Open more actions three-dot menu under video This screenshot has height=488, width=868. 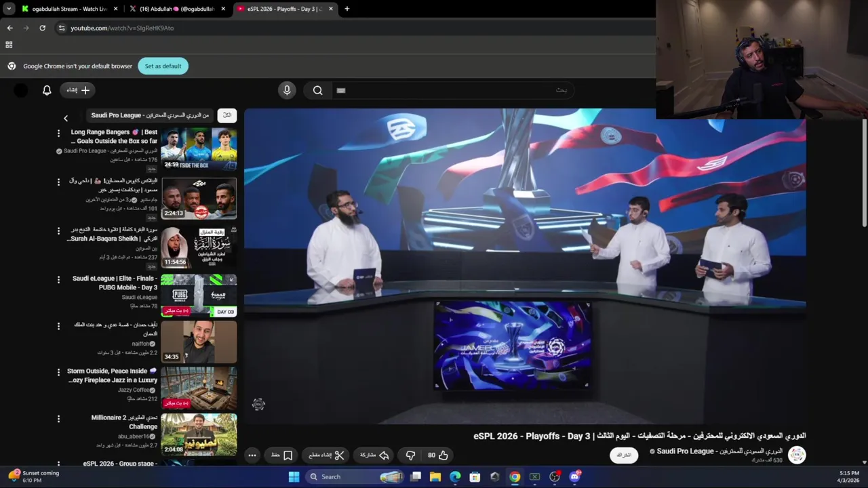point(252,455)
